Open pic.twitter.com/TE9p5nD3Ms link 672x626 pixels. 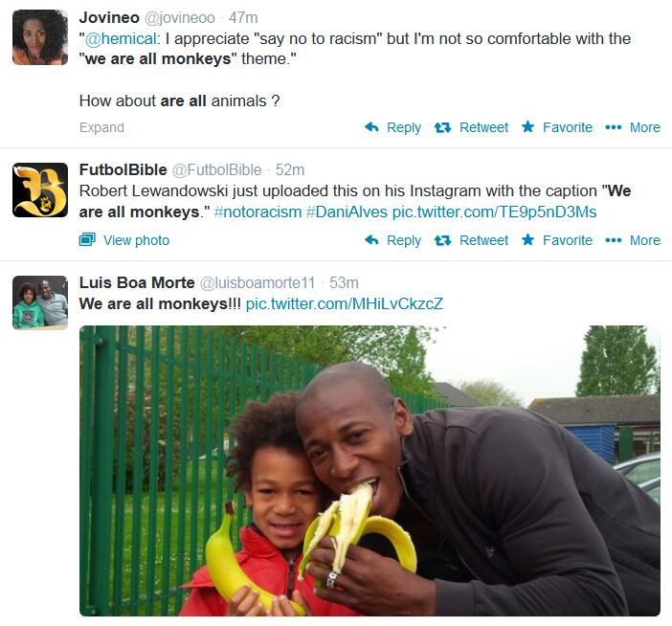click(x=495, y=212)
